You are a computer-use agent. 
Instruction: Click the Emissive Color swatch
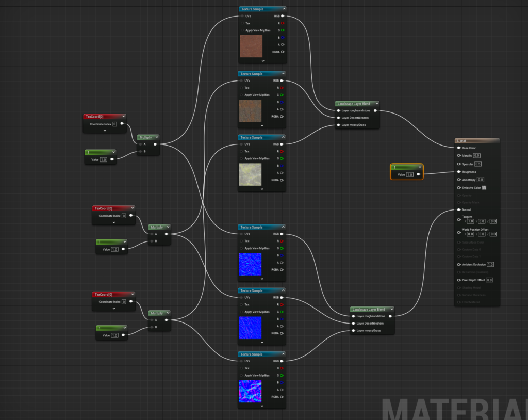click(484, 187)
